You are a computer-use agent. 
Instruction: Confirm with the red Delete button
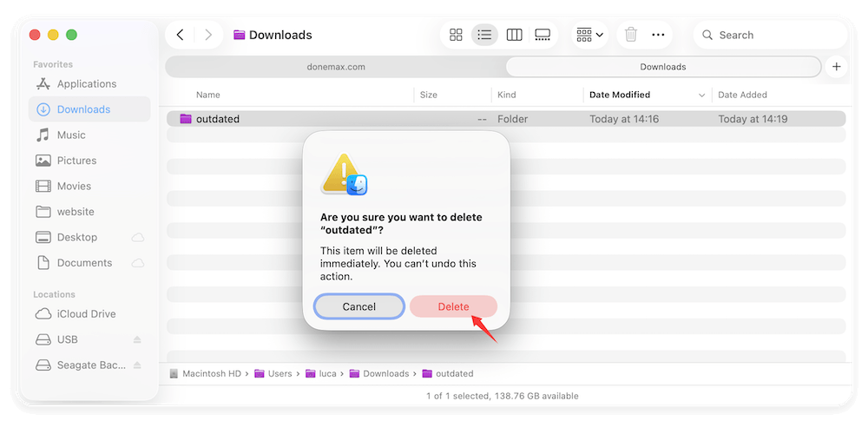(453, 306)
